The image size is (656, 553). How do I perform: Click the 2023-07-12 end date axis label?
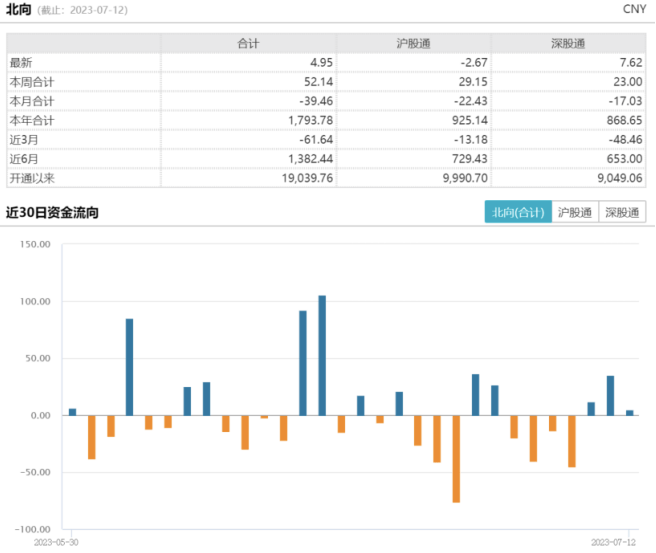point(612,541)
